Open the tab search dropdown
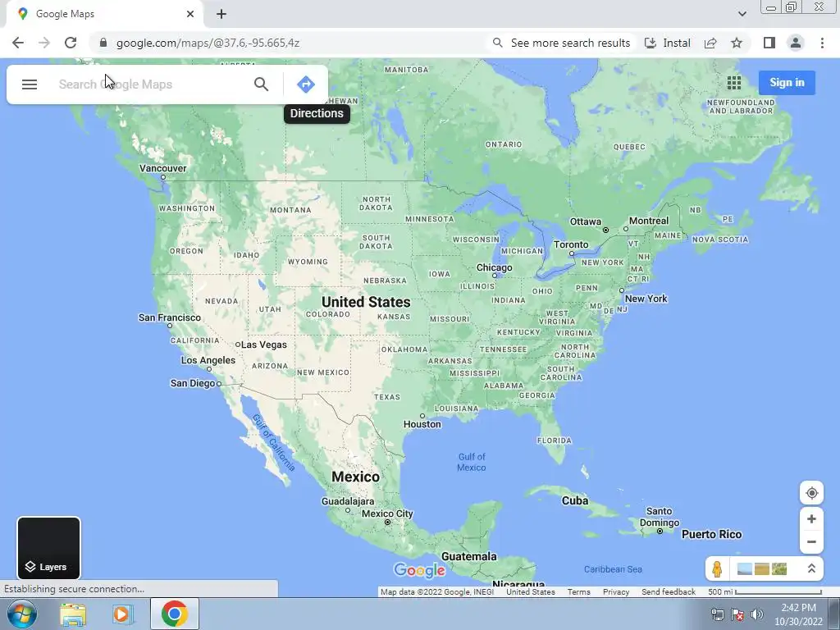Image resolution: width=840 pixels, height=630 pixels. pyautogui.click(x=742, y=14)
